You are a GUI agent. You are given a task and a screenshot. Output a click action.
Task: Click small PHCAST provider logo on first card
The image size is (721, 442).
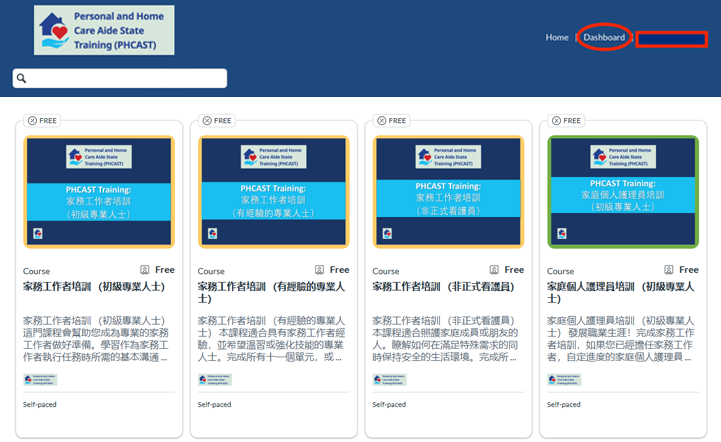coord(40,379)
